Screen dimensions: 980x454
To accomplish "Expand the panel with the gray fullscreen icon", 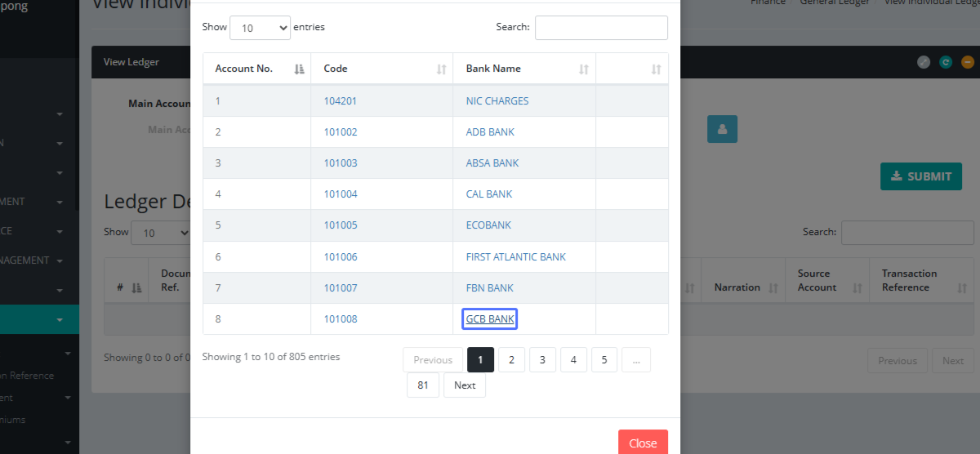I will pos(924,62).
